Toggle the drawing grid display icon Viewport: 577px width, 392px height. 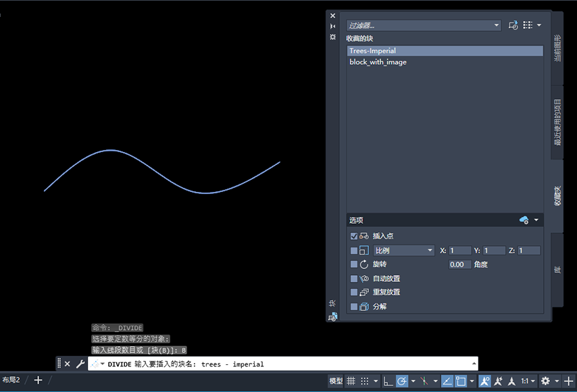pos(351,381)
